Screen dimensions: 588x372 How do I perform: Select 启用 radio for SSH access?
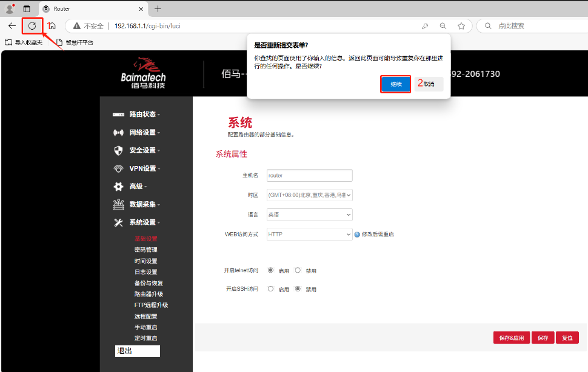(270, 289)
